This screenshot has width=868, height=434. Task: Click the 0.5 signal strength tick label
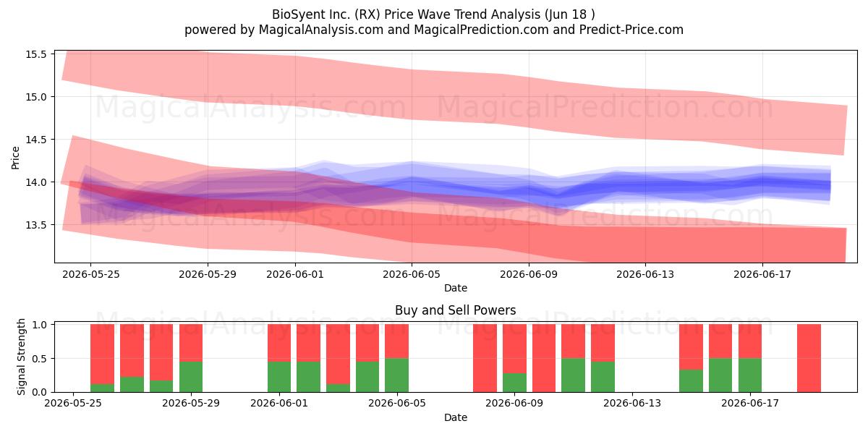(x=39, y=359)
